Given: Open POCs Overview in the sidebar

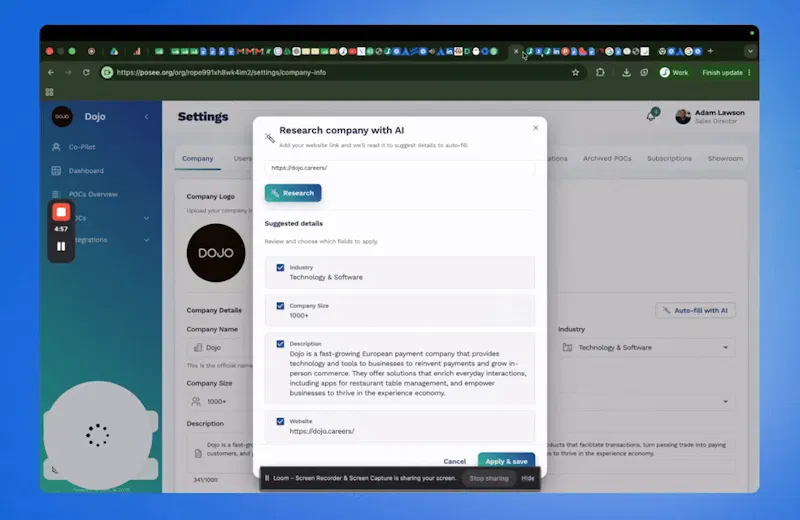Looking at the screenshot, I should point(93,194).
